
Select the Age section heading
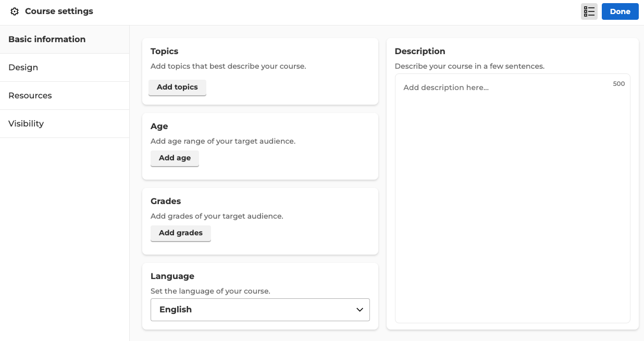tap(159, 126)
